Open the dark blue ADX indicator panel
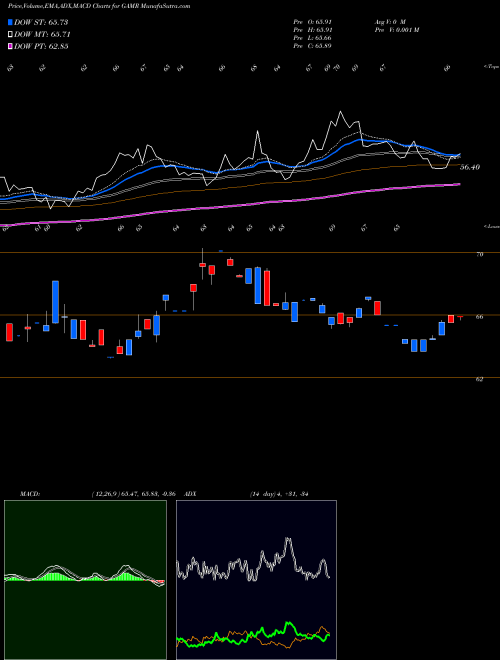Image resolution: width=500 pixels, height=660 pixels. click(256, 580)
